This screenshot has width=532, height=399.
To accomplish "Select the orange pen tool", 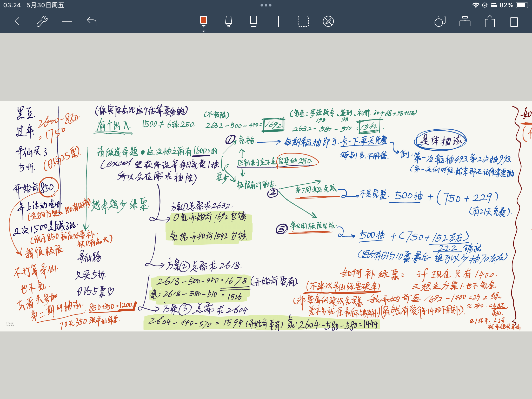I will (204, 21).
